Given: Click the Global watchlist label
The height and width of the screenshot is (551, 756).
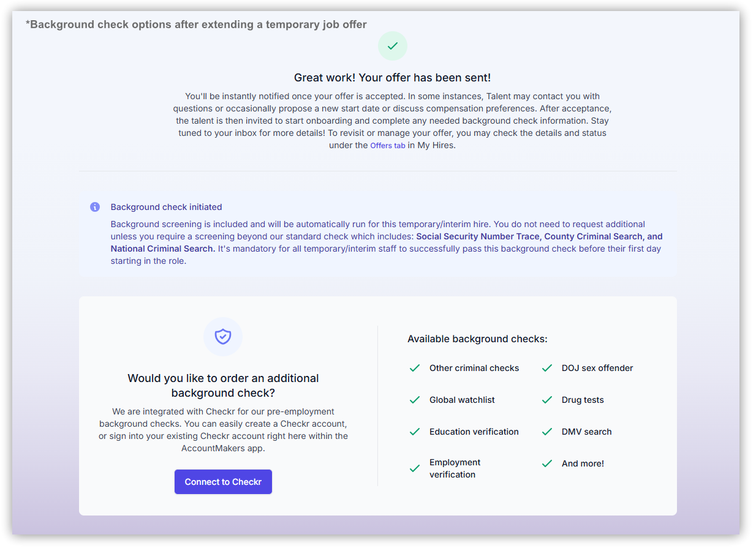Looking at the screenshot, I should (x=462, y=400).
